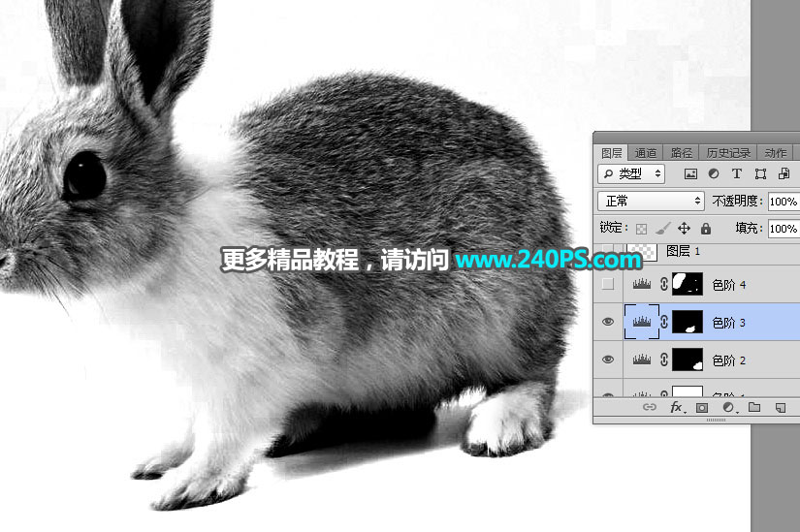The image size is (800, 532).
Task: Click the 填充 fill value field
Action: (x=784, y=229)
